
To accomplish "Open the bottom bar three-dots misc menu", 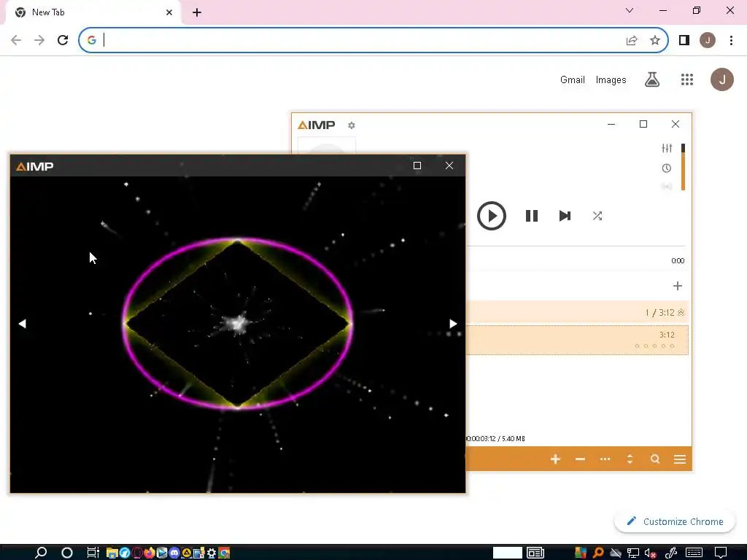I will pyautogui.click(x=605, y=459).
